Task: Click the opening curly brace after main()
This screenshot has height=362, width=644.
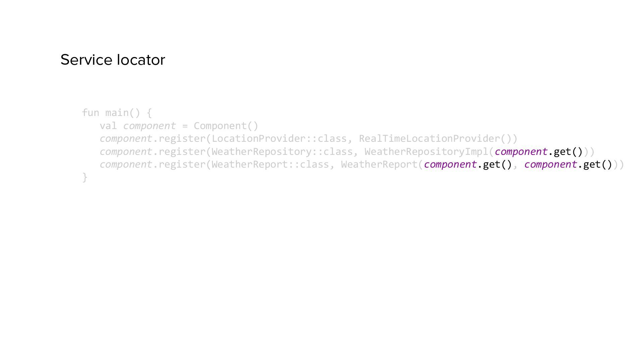Action: coord(149,113)
